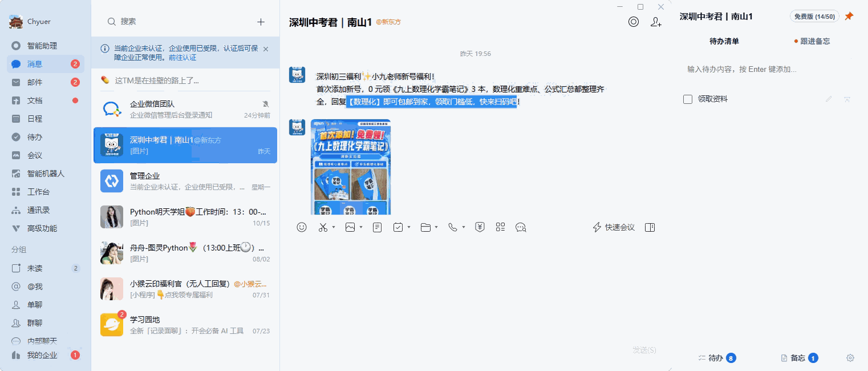Click the 搜索 search field
The height and width of the screenshot is (371, 868).
tap(177, 21)
